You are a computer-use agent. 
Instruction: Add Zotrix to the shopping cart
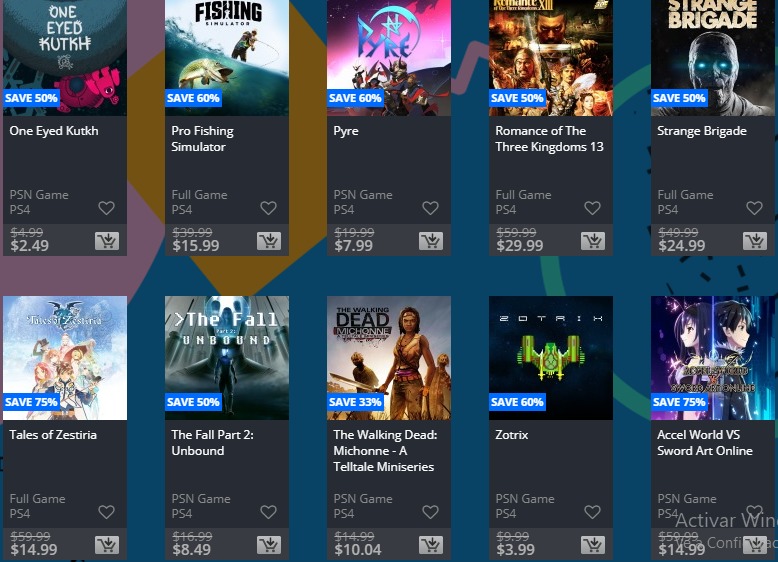pyautogui.click(x=593, y=545)
